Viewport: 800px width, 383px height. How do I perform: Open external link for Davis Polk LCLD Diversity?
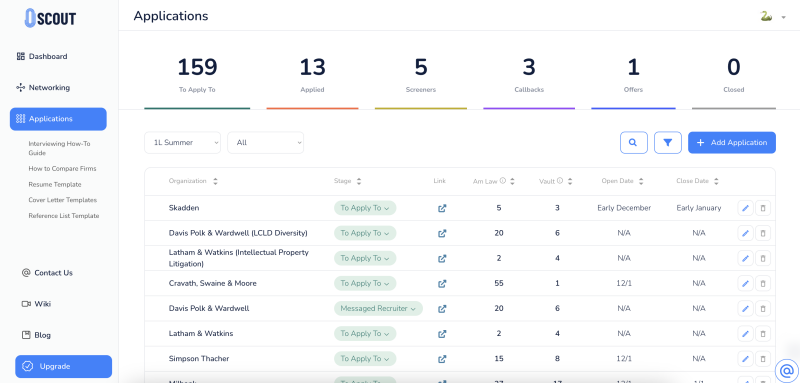[x=442, y=233]
